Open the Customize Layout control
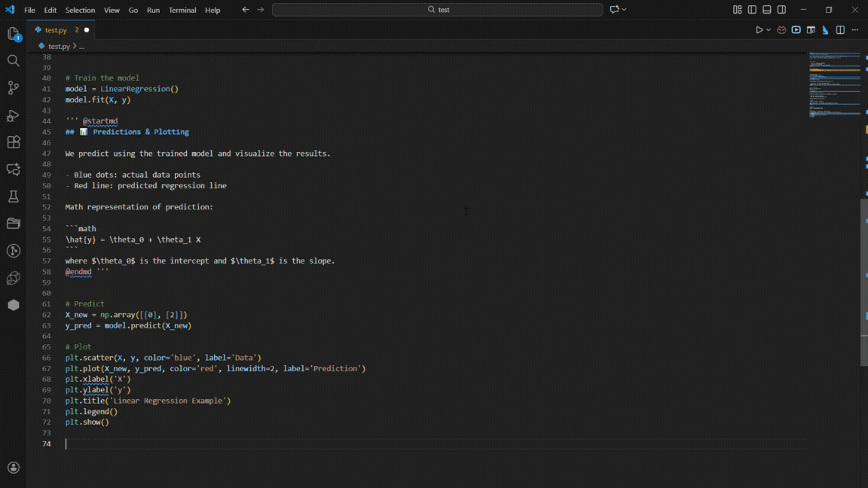This screenshot has height=488, width=868. point(738,9)
